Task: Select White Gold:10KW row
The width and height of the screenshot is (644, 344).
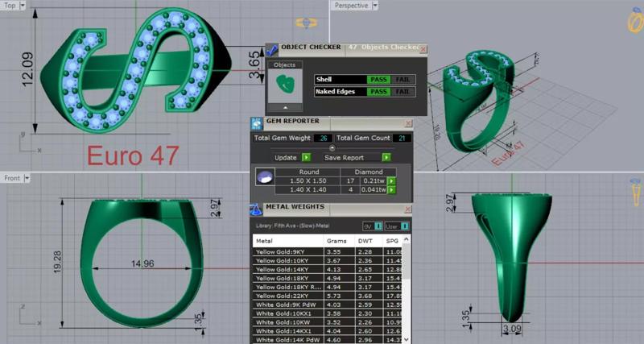Action: point(328,322)
